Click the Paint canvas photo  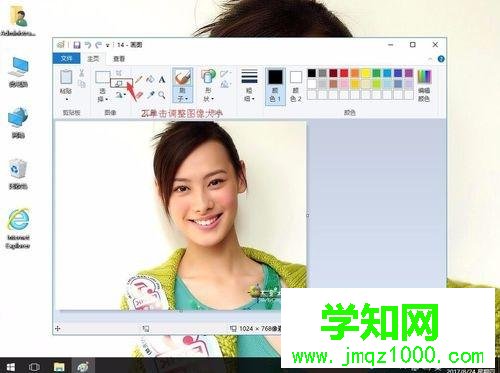[180, 216]
